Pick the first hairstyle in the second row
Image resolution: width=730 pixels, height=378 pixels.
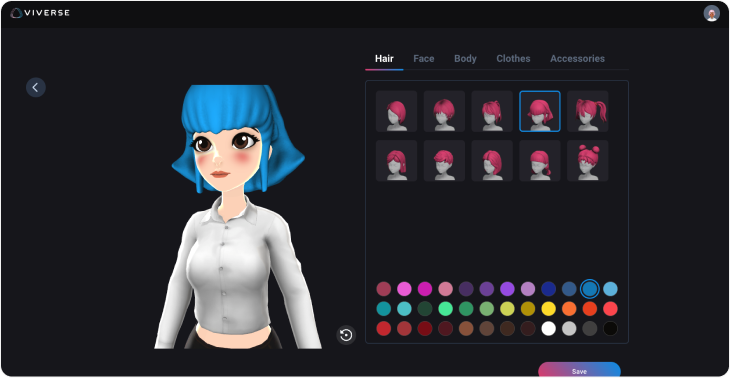pyautogui.click(x=396, y=161)
